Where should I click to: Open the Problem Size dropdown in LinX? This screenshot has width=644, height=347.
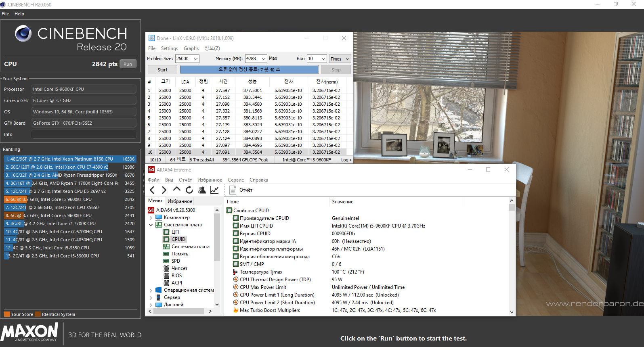tap(196, 59)
